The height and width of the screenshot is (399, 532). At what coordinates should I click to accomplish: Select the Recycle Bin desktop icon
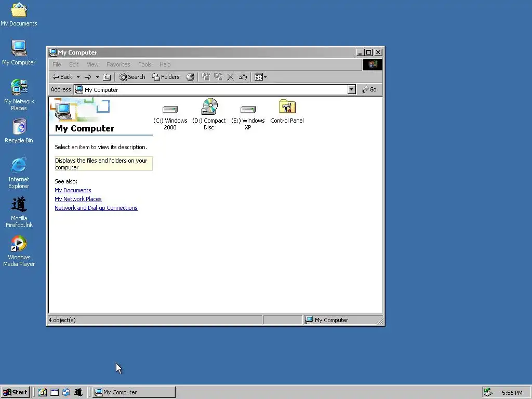(x=19, y=131)
